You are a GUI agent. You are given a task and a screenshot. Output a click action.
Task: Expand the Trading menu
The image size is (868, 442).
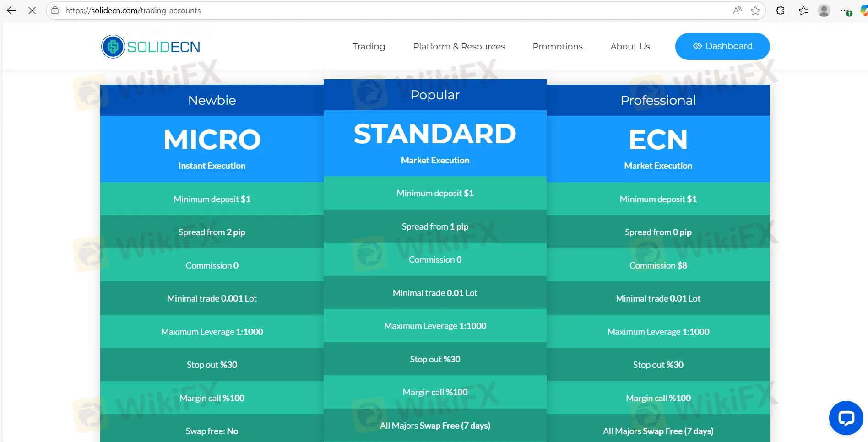(x=369, y=47)
